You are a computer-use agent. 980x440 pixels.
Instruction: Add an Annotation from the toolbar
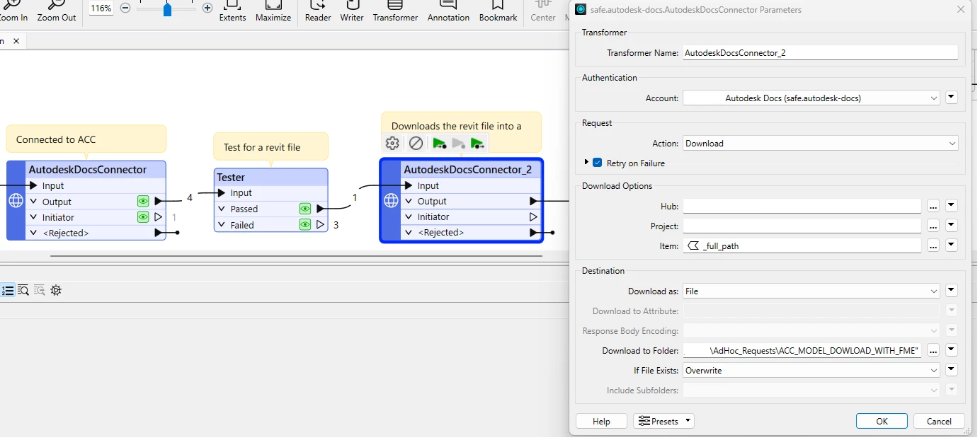(448, 11)
